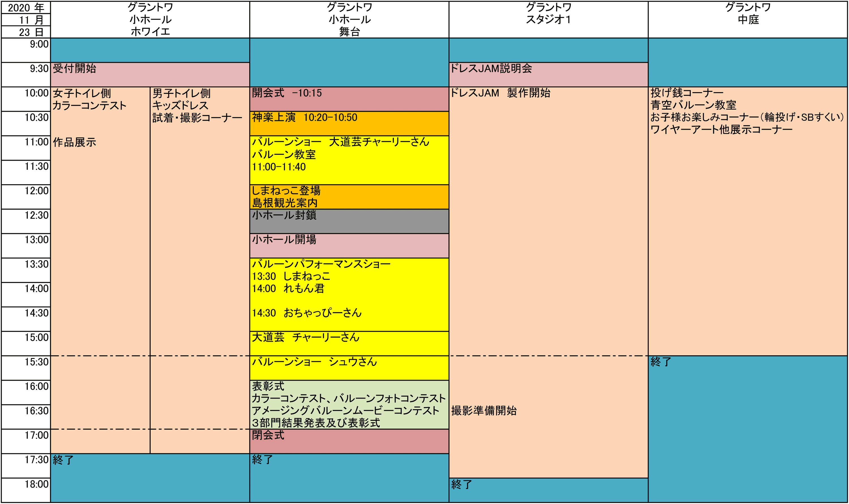Screen dimensions: 849x504
Task: Click 'バルーンショー 大道芸チャーリーさん' text
Action: [x=341, y=142]
